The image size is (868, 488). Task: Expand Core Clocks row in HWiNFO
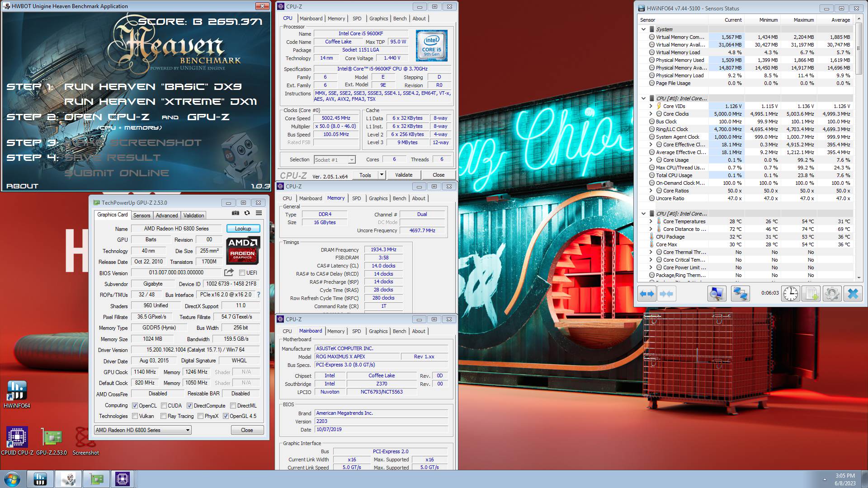tap(651, 114)
